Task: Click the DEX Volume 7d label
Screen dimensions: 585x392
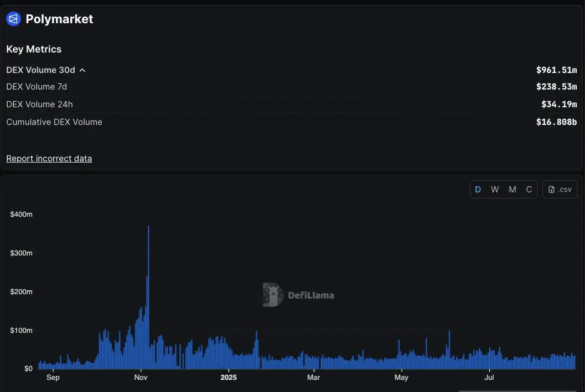Action: (37, 86)
